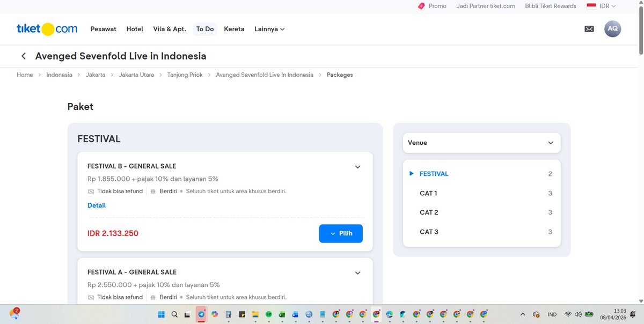The image size is (644, 324).
Task: Open Jadi Partner tiket.com link
Action: 486,6
